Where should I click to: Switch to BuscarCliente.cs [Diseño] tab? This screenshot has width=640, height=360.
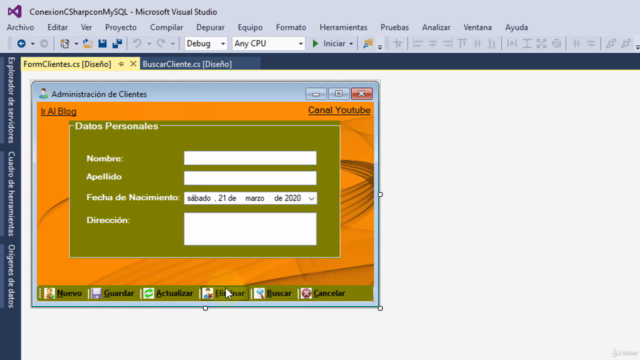coord(187,64)
